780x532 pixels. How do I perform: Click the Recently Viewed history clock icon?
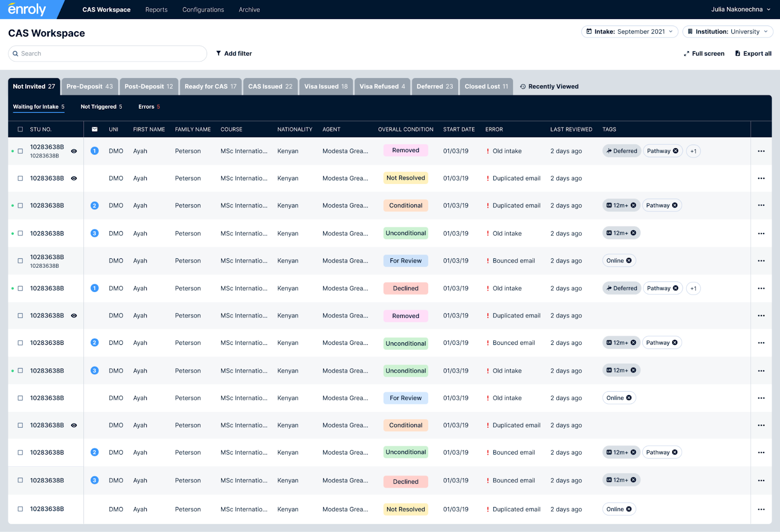click(x=522, y=86)
